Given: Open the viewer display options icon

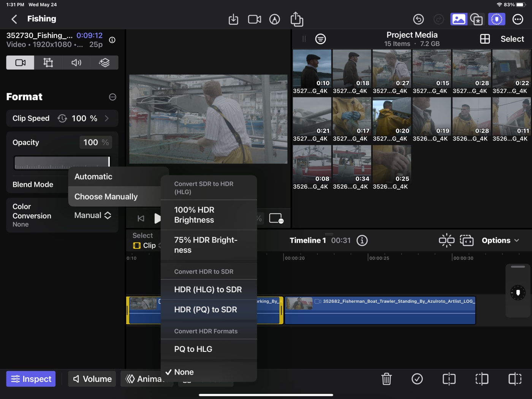Looking at the screenshot, I should [276, 218].
